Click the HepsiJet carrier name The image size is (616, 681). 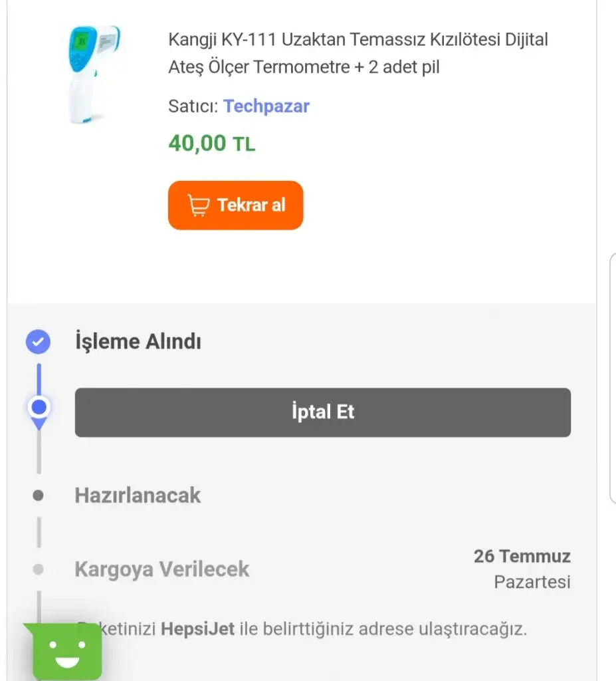(197, 628)
